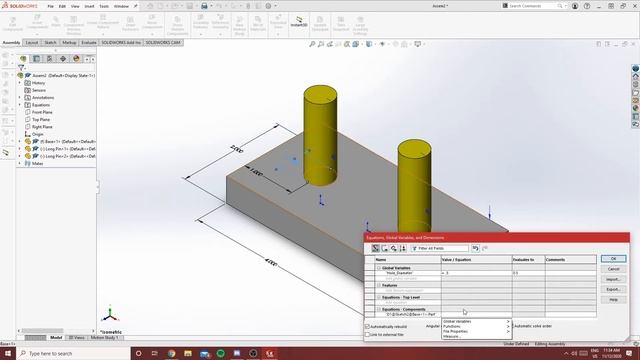Screen dimensions: 640x360
Task: Click the Zoom to Fit magnifier icon
Action: coord(312,44)
